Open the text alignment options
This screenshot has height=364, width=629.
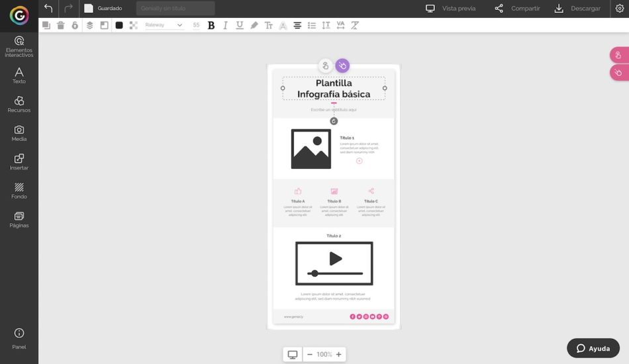(x=297, y=25)
